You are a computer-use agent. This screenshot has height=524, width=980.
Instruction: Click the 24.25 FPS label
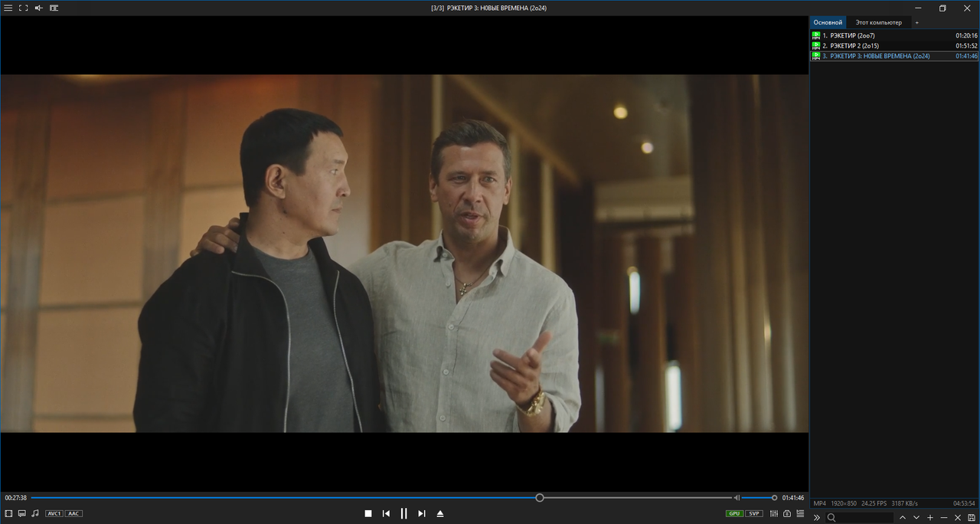874,503
